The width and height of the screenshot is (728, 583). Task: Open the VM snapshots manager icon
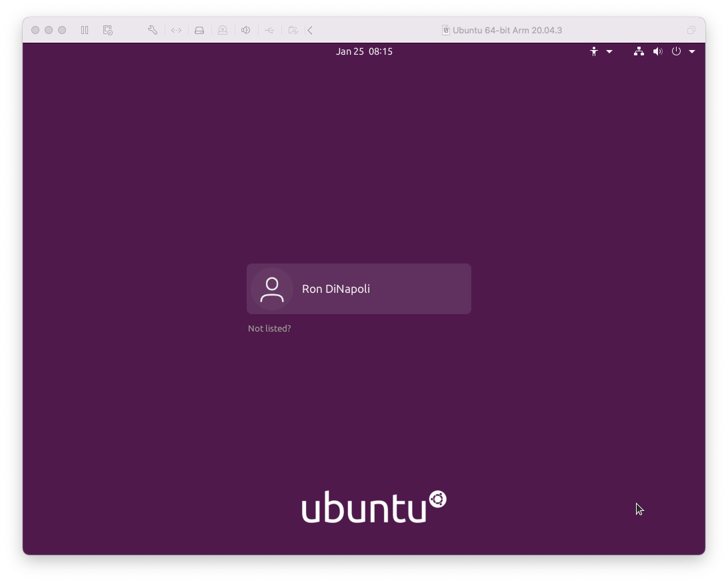pos(108,30)
